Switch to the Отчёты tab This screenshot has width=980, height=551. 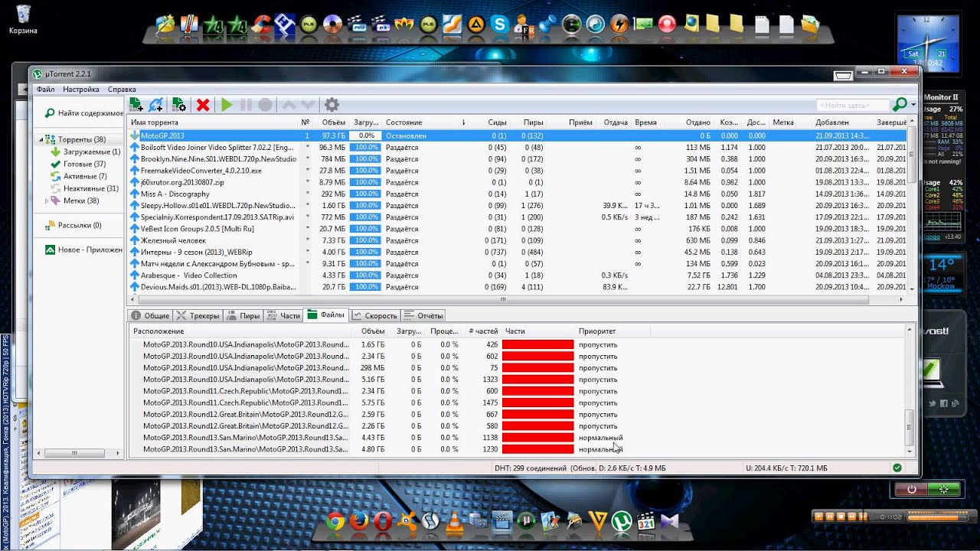[423, 315]
